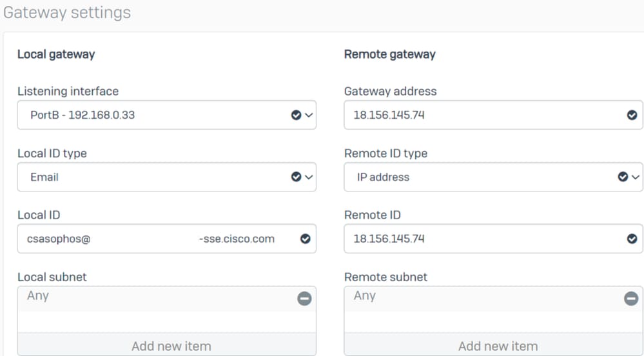644x356 pixels.
Task: Click the Local ID email field
Action: tap(167, 239)
